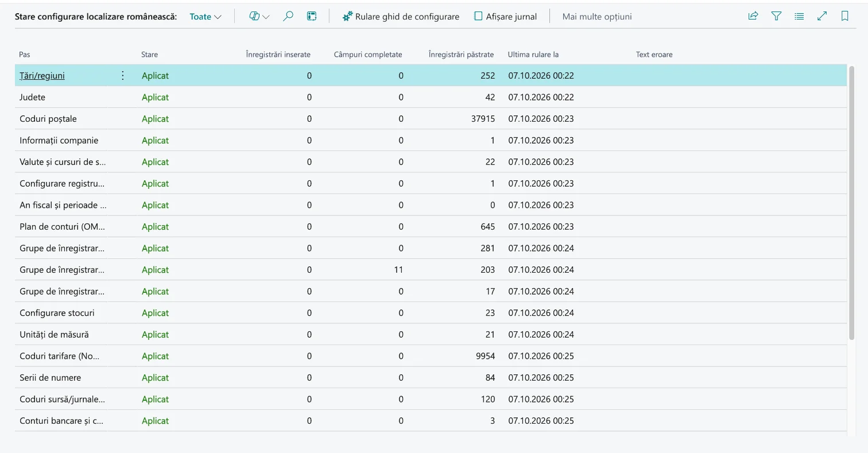Viewport: 868px width, 453px height.
Task: Open the Țări/regiuni link
Action: point(42,76)
